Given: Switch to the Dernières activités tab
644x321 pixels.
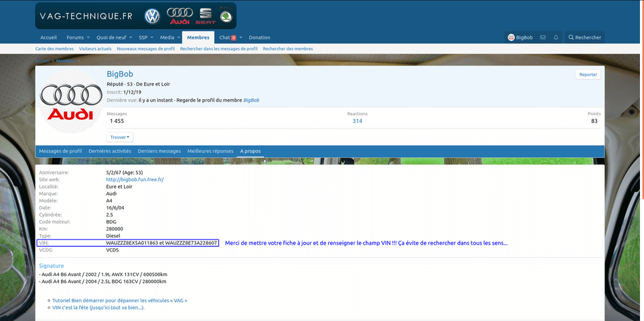Looking at the screenshot, I should click(x=110, y=151).
